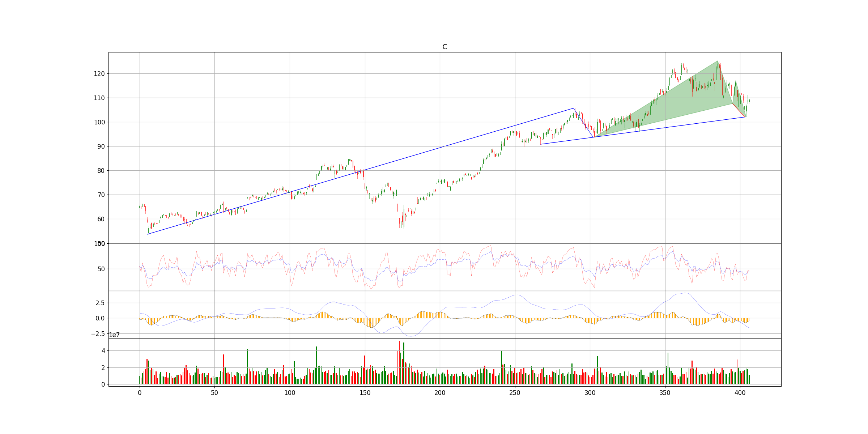Click the 2.5 MACD axis label

[100, 303]
